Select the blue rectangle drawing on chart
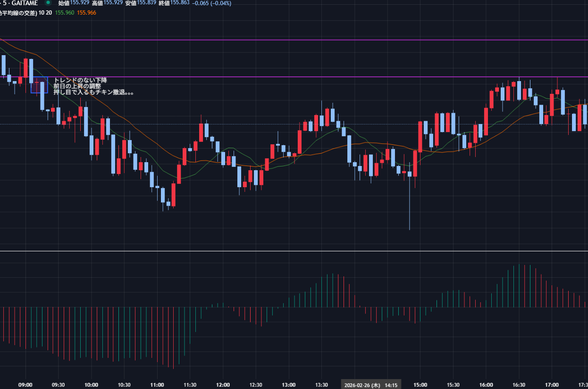 coord(39,85)
